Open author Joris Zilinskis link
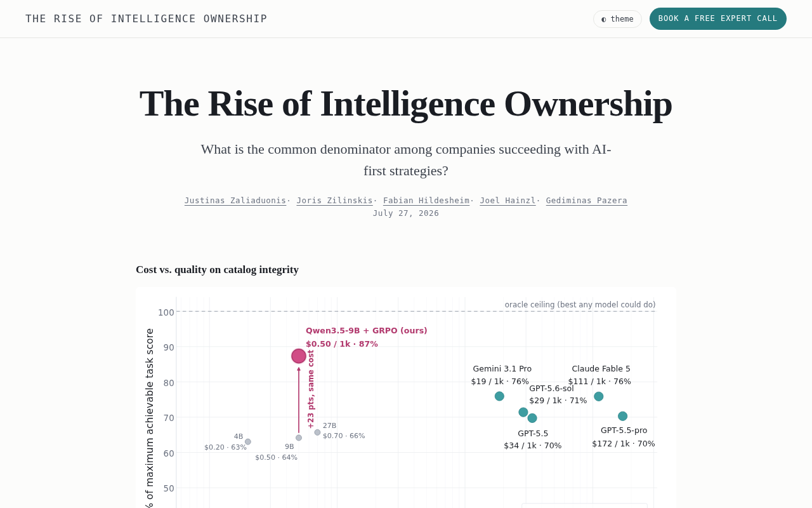This screenshot has height=508, width=812. (334, 201)
